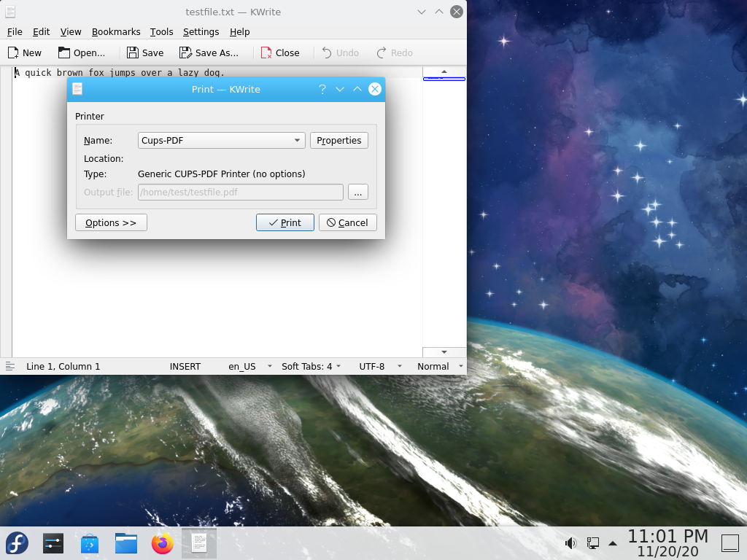The height and width of the screenshot is (560, 747).
Task: Open the Tools menu
Action: point(161,31)
